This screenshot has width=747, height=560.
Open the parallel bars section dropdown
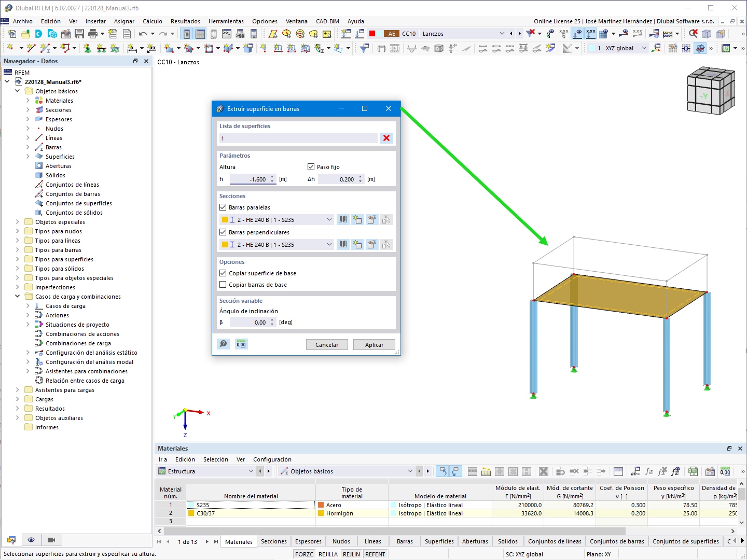[x=329, y=220]
